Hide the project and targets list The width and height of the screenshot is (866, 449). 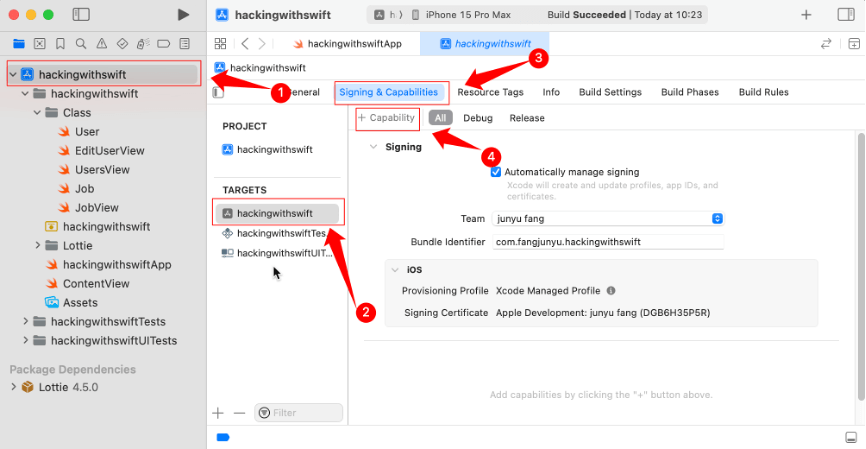(x=218, y=92)
